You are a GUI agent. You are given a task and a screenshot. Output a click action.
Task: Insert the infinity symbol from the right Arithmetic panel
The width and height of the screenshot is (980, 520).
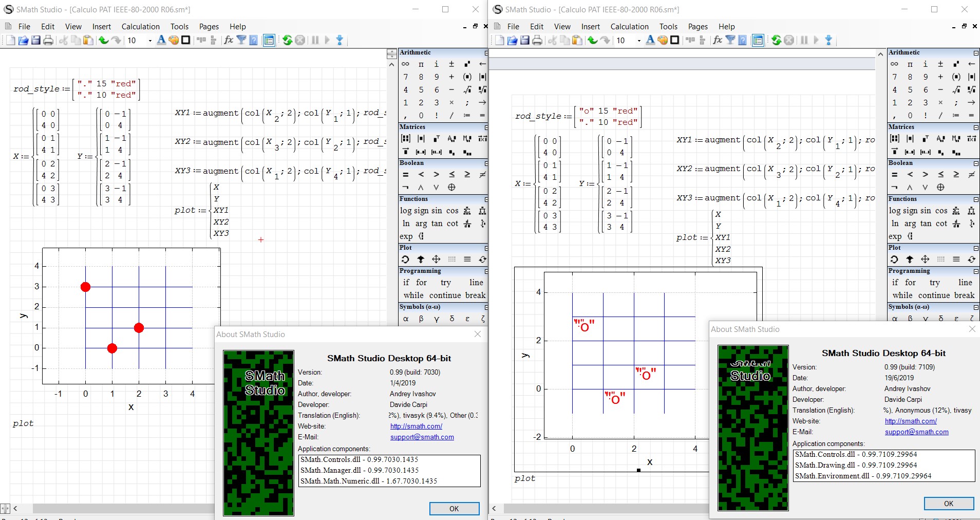pos(894,64)
